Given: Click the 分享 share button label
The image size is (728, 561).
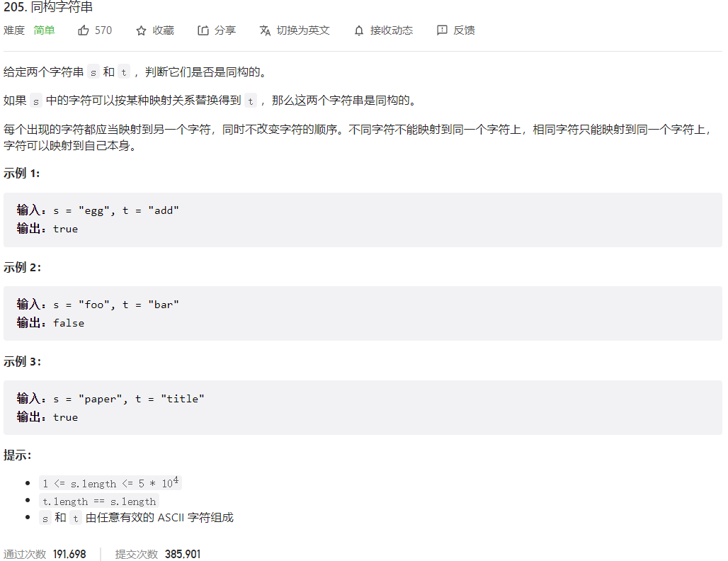Looking at the screenshot, I should [x=225, y=30].
